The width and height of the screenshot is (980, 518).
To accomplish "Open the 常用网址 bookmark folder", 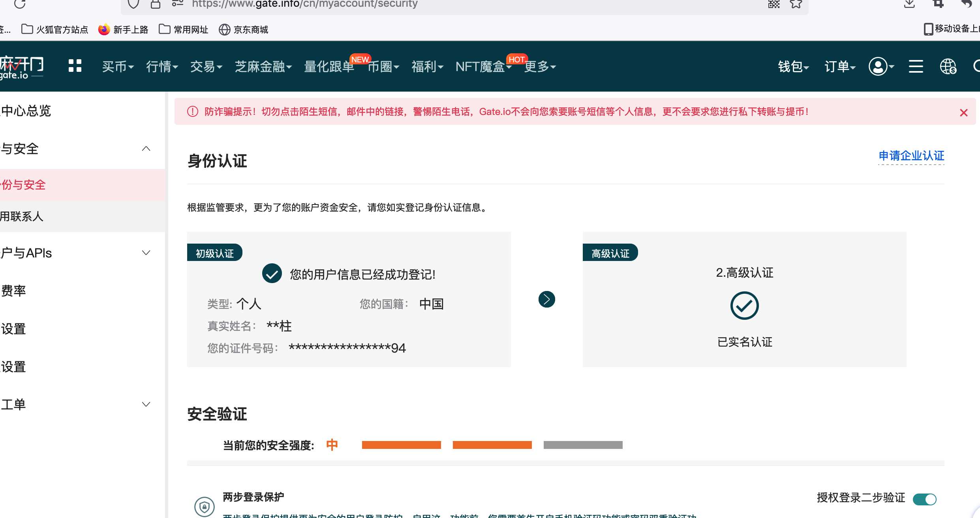I will (183, 30).
